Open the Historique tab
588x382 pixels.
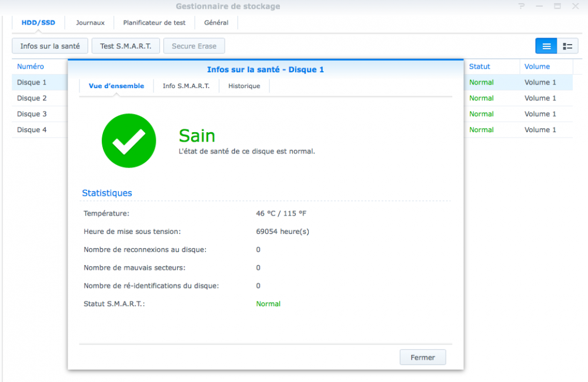[x=244, y=86]
